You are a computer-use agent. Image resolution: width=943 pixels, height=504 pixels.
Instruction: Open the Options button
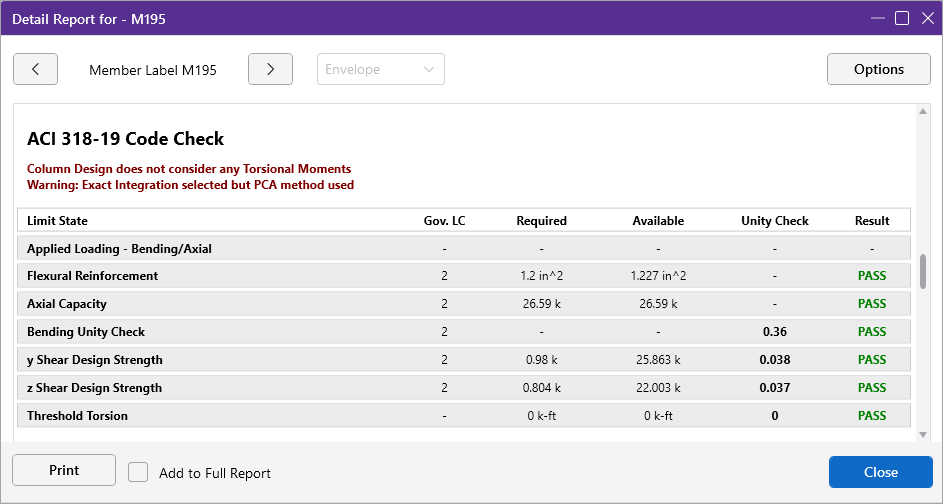(x=878, y=70)
